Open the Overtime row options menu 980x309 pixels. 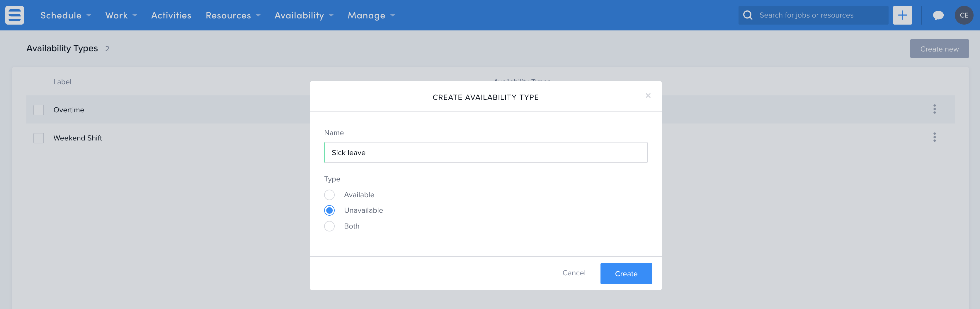[934, 109]
